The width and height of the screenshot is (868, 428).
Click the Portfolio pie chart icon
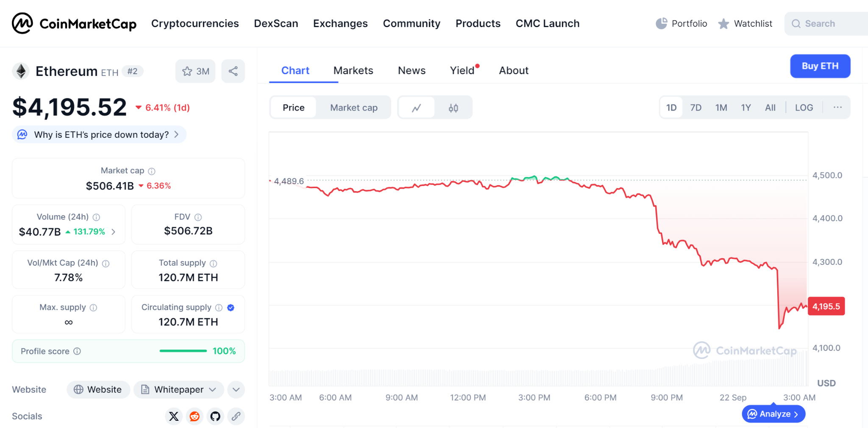tap(661, 23)
